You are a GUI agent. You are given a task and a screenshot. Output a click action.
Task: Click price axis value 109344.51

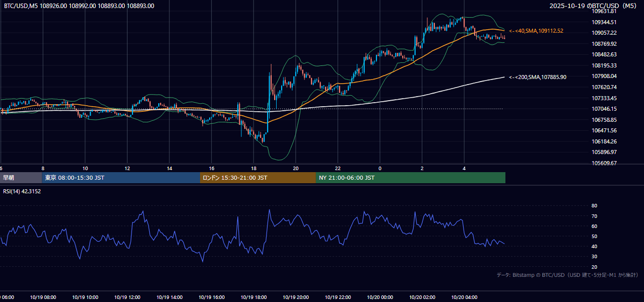coord(604,22)
